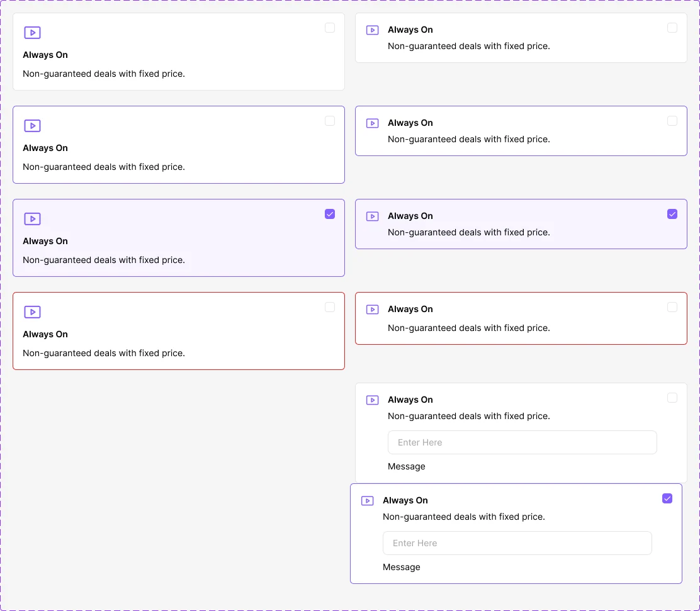The height and width of the screenshot is (611, 700).
Task: Click "Always On" title in stacked purple-outlined unchecked card
Action: pos(45,148)
